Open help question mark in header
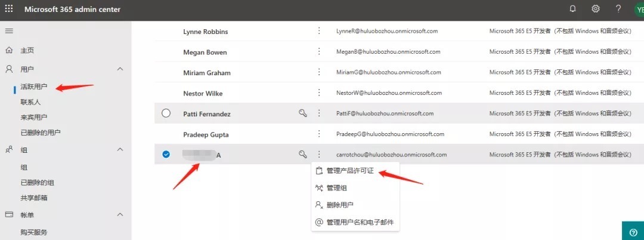The width and height of the screenshot is (644, 240). (618, 8)
